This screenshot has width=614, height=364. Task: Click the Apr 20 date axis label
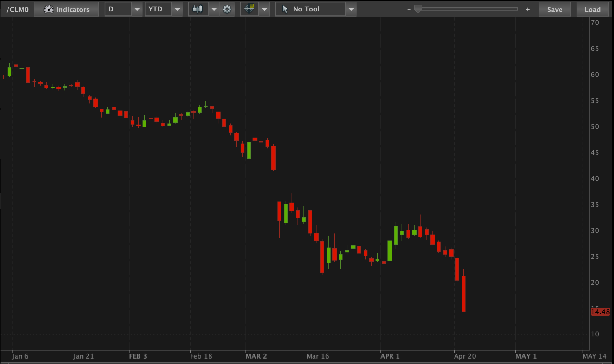pyautogui.click(x=465, y=356)
